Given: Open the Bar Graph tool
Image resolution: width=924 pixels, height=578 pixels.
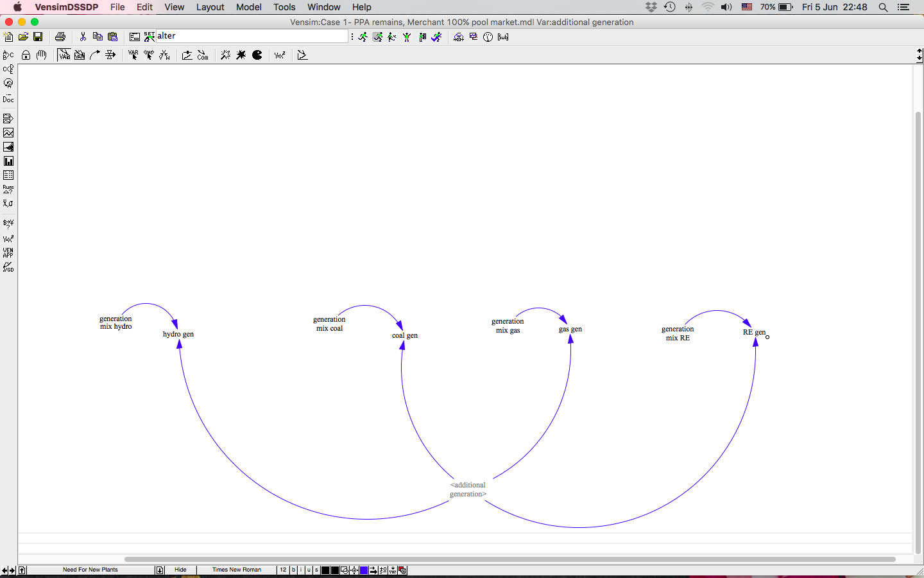Looking at the screenshot, I should point(8,161).
